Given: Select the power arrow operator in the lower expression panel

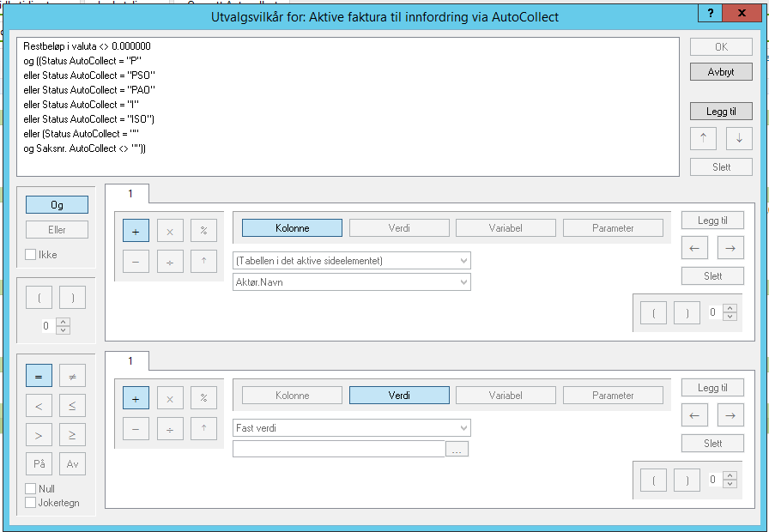Looking at the screenshot, I should click(203, 429).
